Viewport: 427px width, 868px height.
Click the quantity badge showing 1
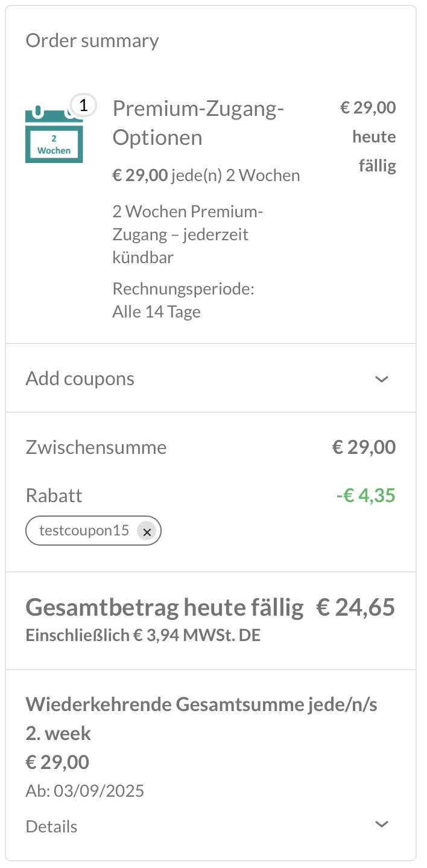84,106
